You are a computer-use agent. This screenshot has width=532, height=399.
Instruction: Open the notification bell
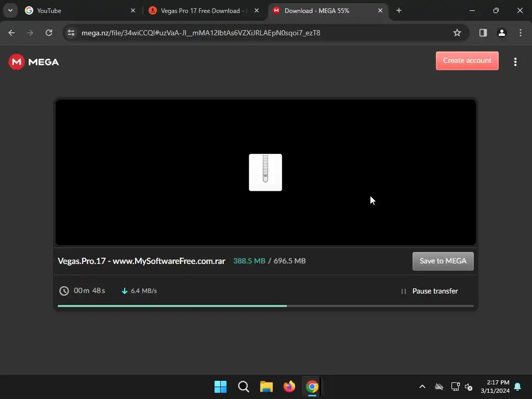pos(518,387)
